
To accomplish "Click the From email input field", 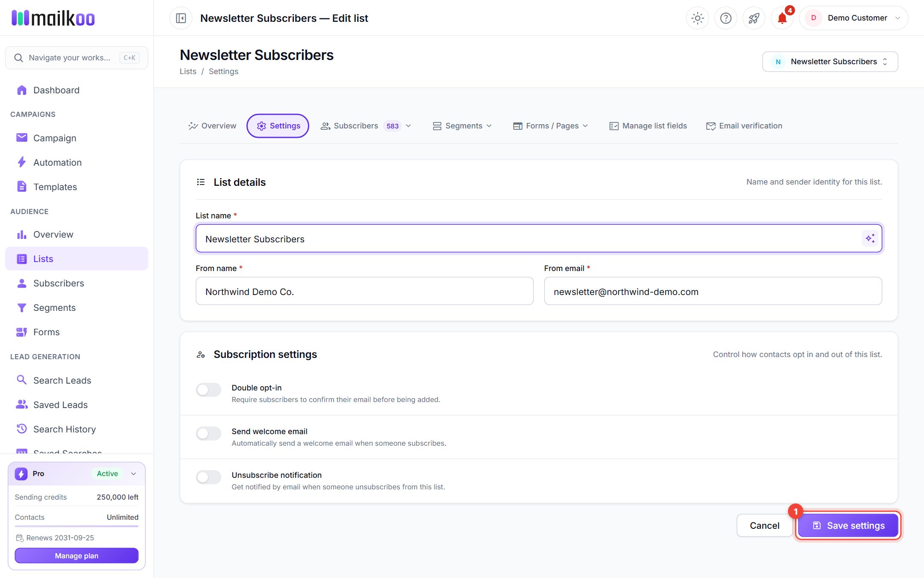I will point(713,291).
